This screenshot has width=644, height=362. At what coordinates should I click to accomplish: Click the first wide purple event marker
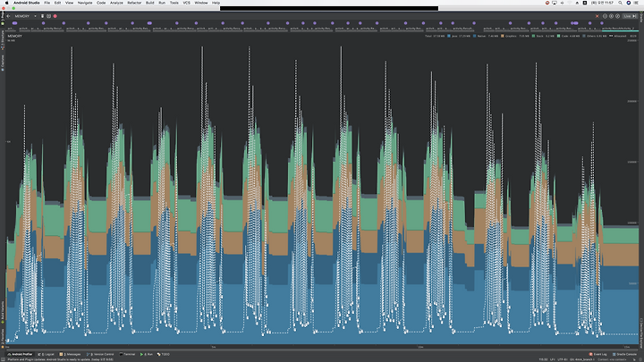pyautogui.click(x=15, y=23)
